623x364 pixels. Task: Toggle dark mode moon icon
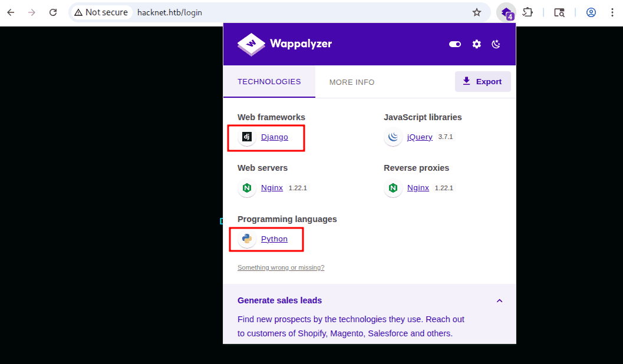pyautogui.click(x=496, y=44)
